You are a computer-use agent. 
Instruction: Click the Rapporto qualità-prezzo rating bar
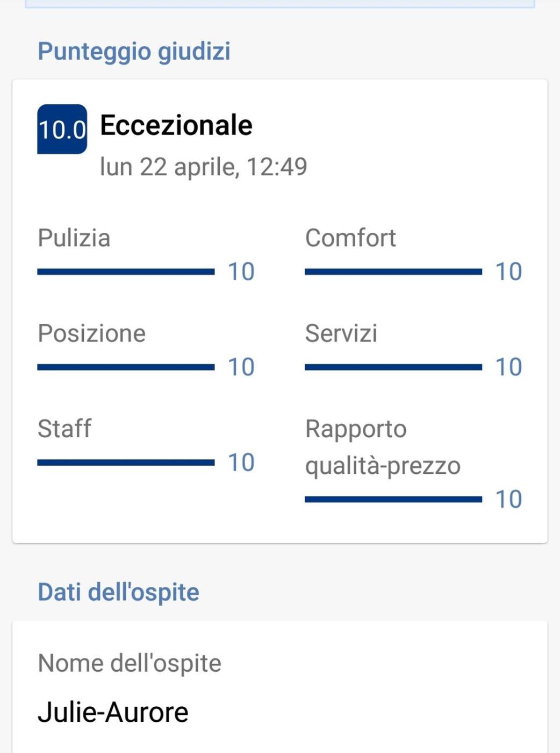point(393,500)
